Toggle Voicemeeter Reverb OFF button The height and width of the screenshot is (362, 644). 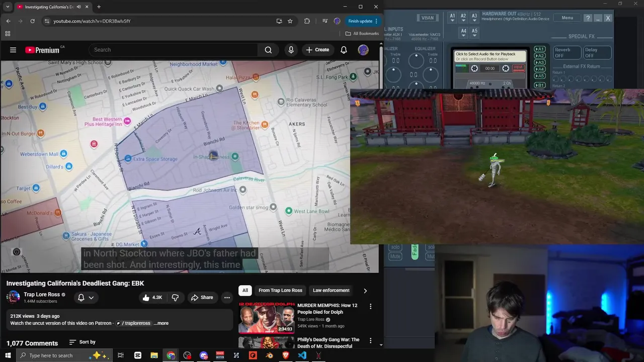tap(567, 53)
